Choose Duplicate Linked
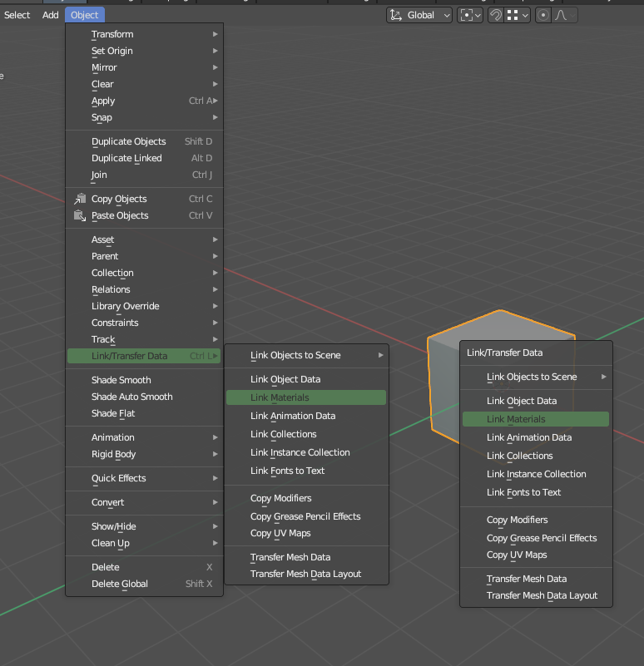 click(144, 158)
